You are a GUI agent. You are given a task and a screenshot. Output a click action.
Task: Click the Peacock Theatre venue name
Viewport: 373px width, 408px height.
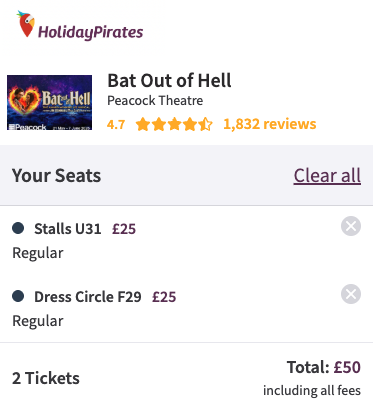[x=155, y=100]
